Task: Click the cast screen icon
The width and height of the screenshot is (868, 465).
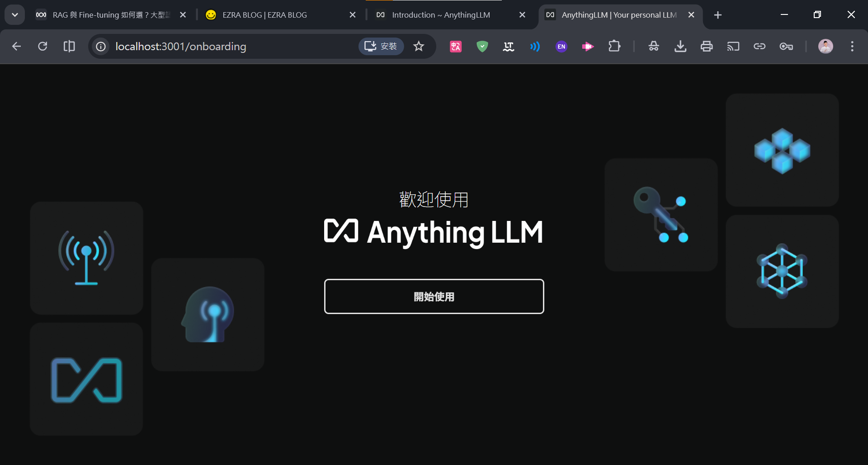Action: [733, 46]
